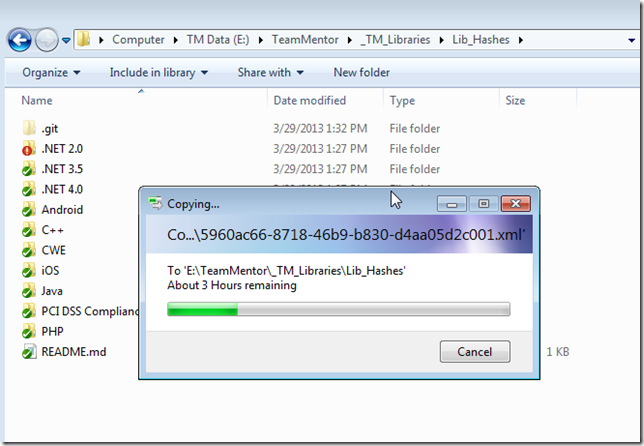Select the PHP folder icon
The height and width of the screenshot is (446, 644).
29,331
